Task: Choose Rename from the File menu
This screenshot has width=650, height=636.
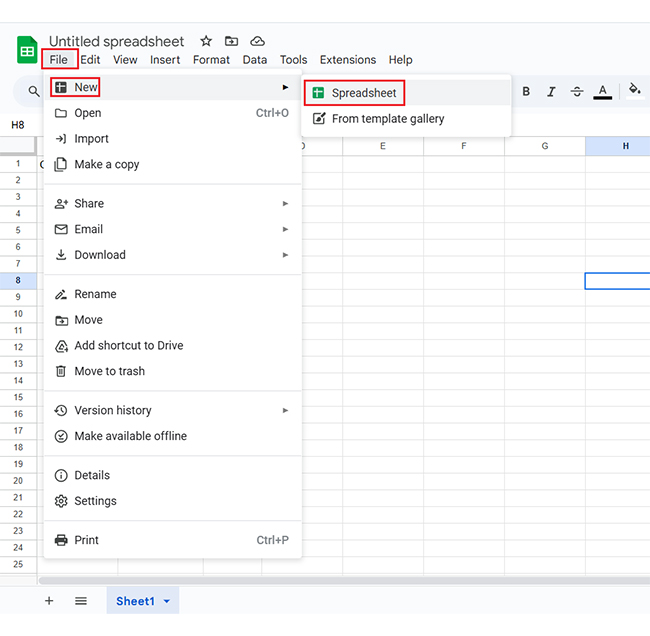Action: pos(172,294)
